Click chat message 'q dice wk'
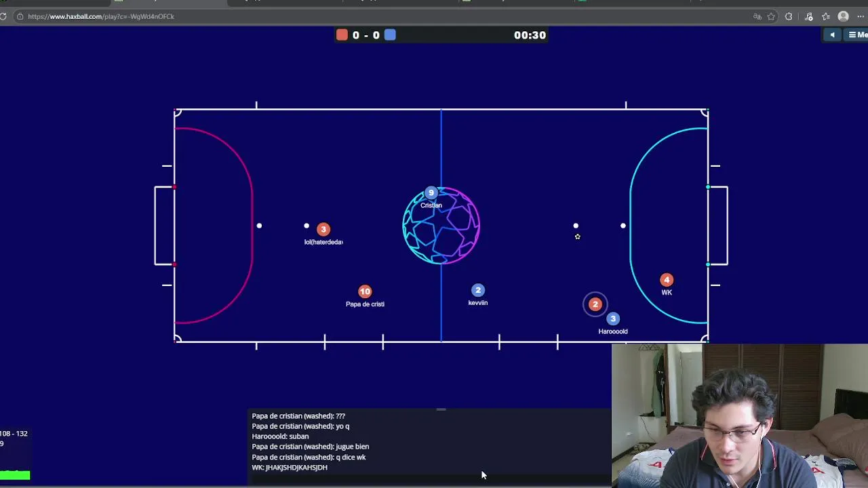 click(351, 457)
